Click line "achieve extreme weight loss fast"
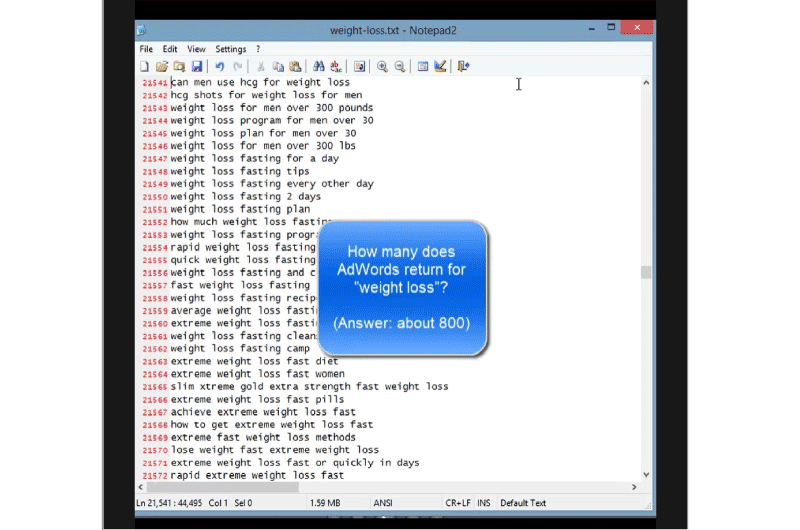This screenshot has width=800, height=530. [263, 412]
